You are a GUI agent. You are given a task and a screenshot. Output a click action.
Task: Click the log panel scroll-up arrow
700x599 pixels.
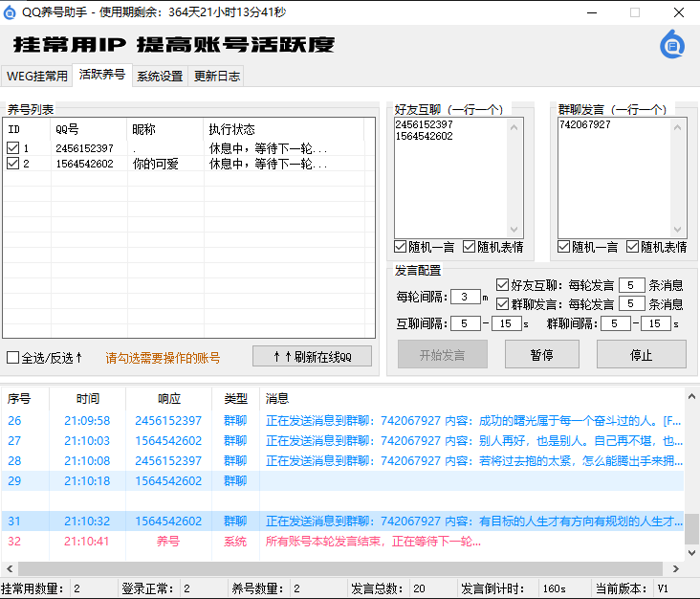[x=691, y=396]
